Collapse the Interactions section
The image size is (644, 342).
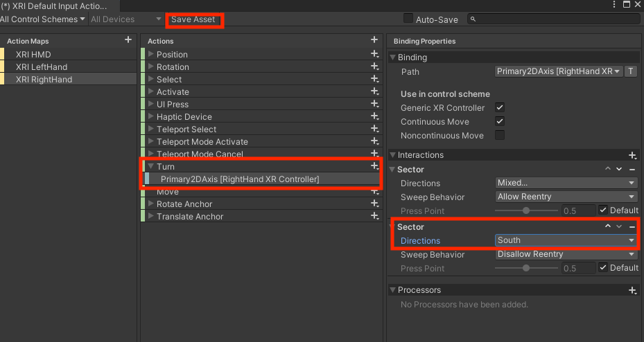392,155
